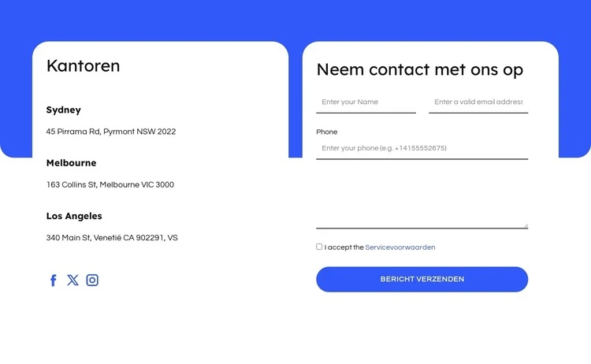Open the Facebook social icon

pyautogui.click(x=54, y=280)
